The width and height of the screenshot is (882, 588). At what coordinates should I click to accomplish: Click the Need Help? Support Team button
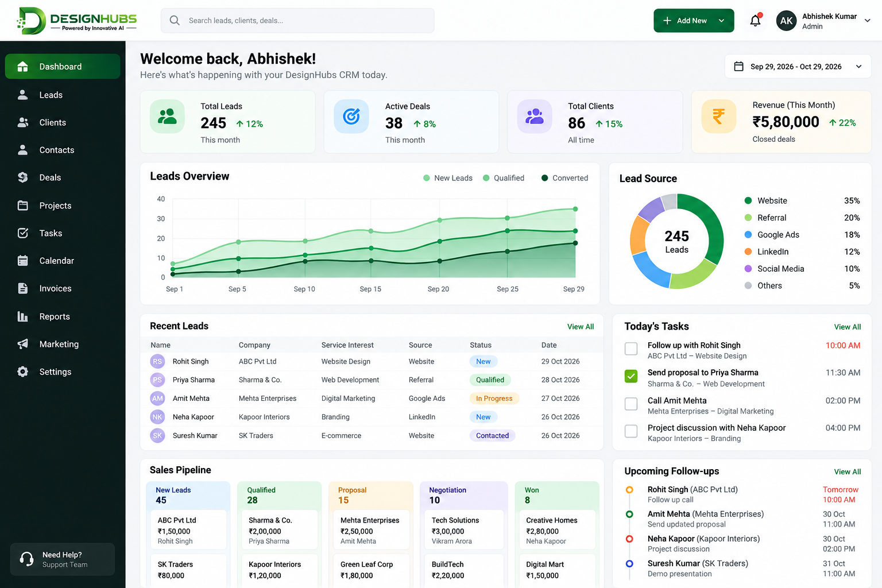tap(63, 559)
